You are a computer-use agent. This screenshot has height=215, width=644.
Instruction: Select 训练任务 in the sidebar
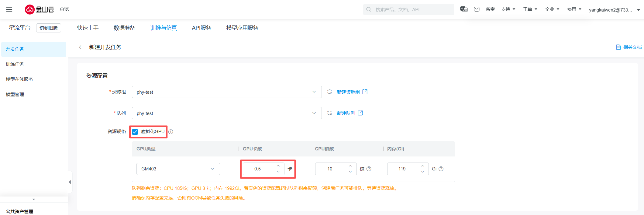(x=15, y=64)
